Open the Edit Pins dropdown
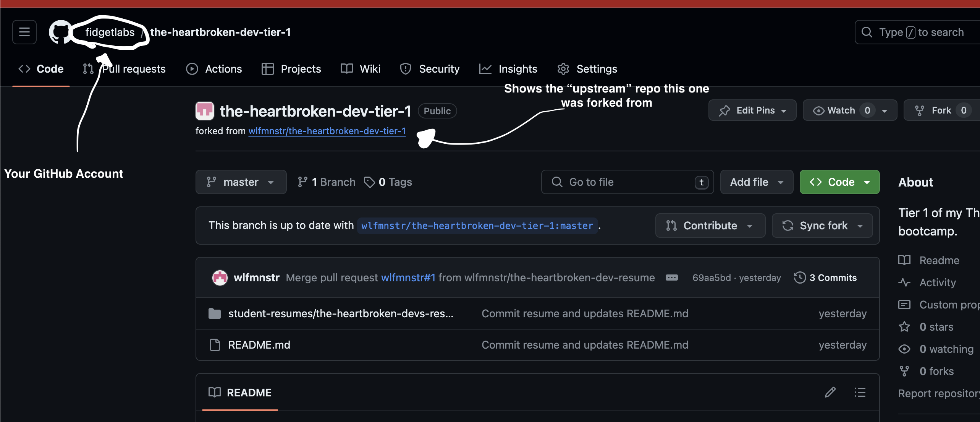 752,110
